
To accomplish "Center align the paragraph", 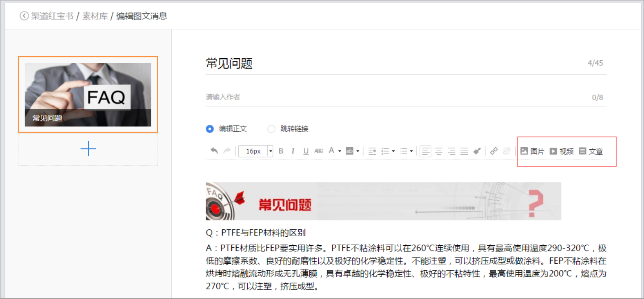I will tap(439, 151).
